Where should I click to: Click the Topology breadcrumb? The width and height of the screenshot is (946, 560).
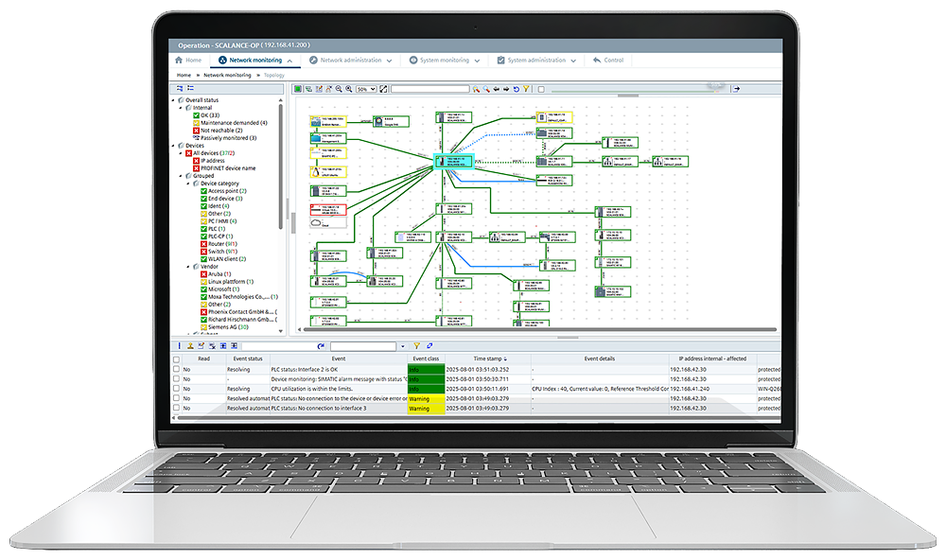pos(274,76)
